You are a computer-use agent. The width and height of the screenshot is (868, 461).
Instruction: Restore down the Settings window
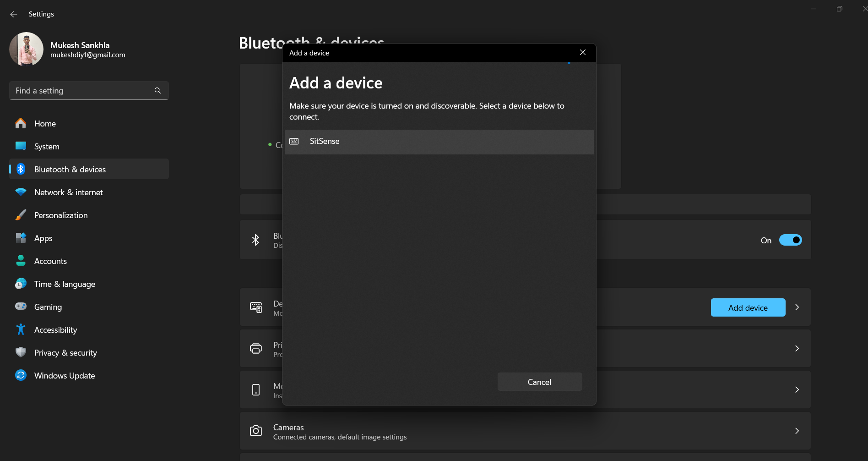[839, 9]
